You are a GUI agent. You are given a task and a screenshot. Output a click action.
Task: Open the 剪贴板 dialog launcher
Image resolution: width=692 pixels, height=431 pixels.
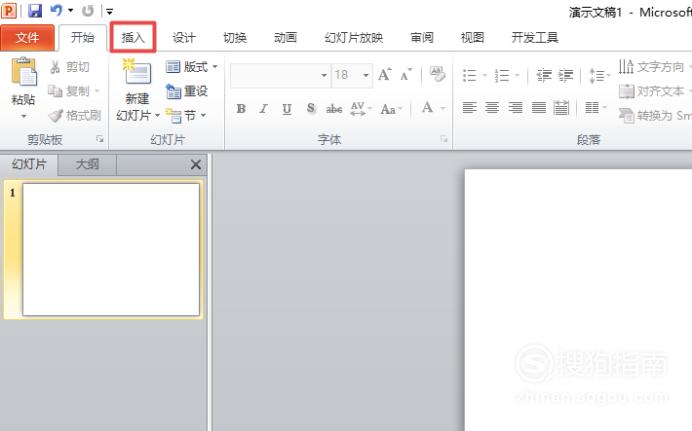[100, 139]
